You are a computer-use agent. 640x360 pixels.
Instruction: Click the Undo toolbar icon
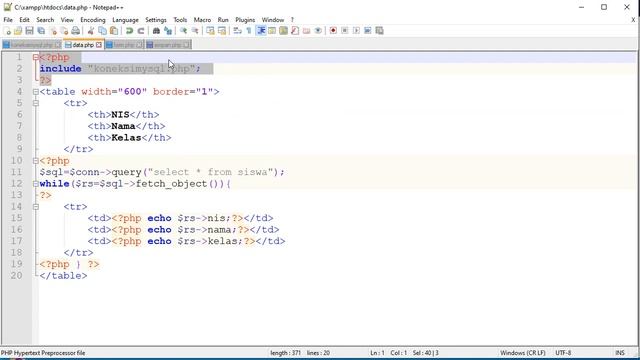(x=129, y=31)
